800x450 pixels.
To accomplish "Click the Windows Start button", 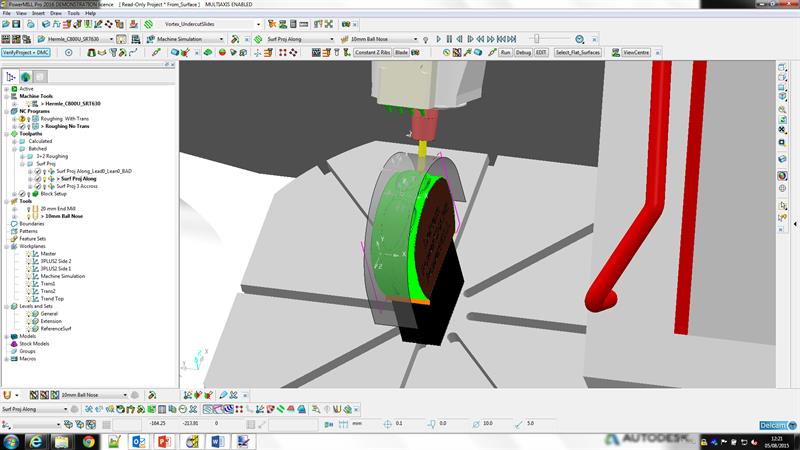I will tap(11, 441).
